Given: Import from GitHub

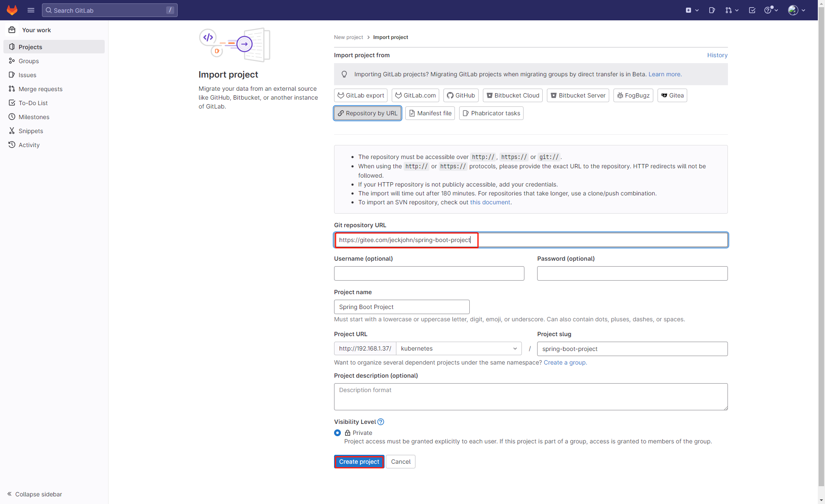Looking at the screenshot, I should 461,95.
